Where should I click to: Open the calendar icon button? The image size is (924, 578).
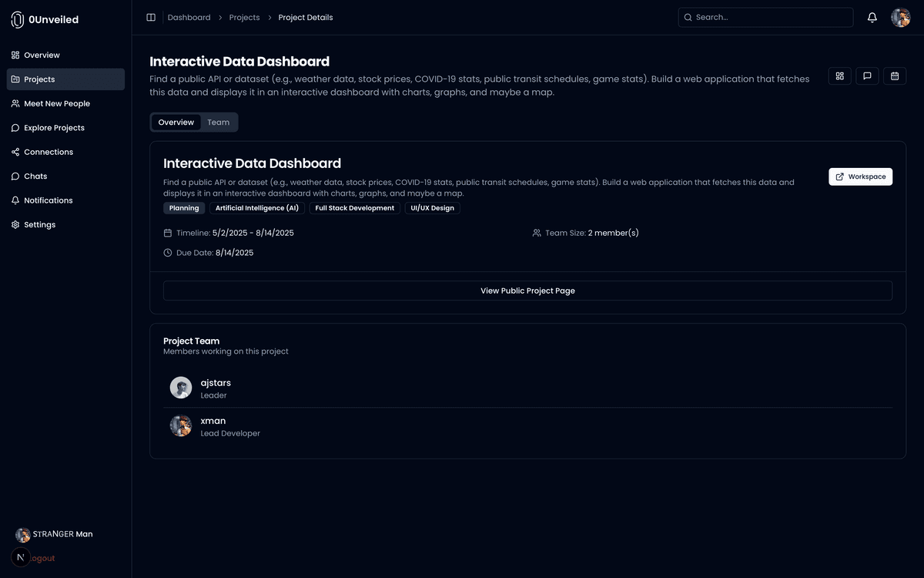[x=895, y=76]
